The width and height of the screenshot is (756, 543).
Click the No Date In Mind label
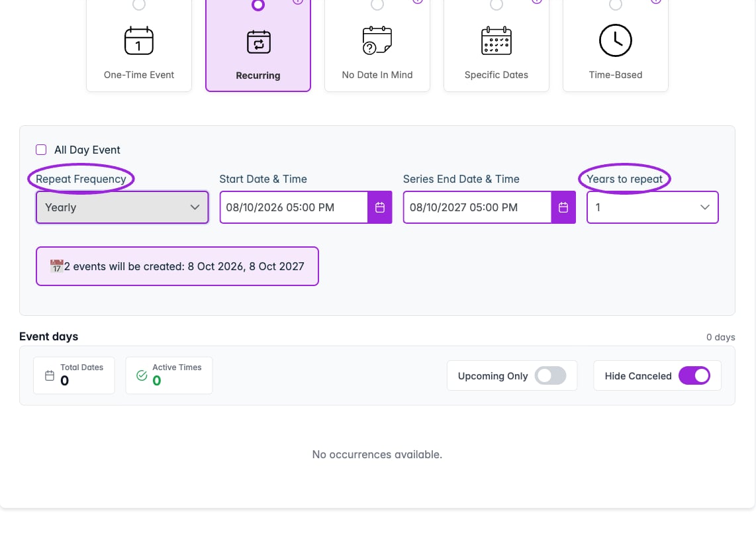point(377,75)
